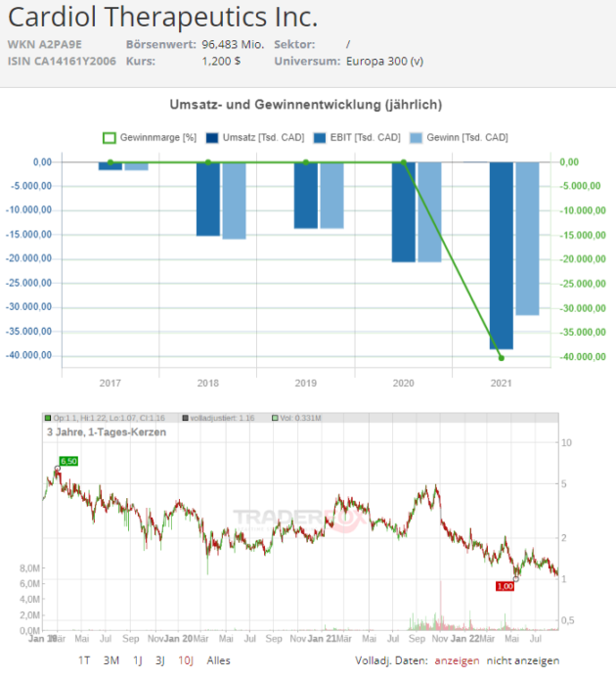The width and height of the screenshot is (616, 680).
Task: Click the 2020 Gewinn light blue bar
Action: coord(429,212)
